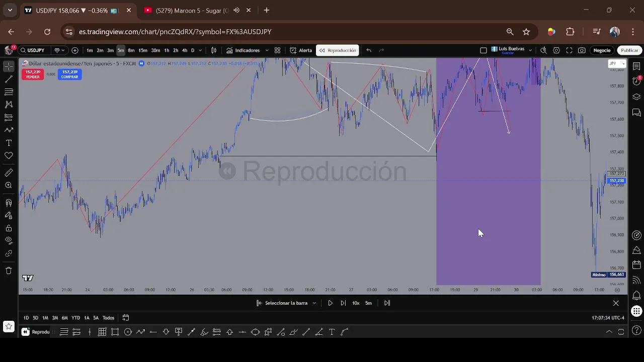The height and width of the screenshot is (362, 644).
Task: Toggle stay in drawing mode
Action: pos(9,215)
